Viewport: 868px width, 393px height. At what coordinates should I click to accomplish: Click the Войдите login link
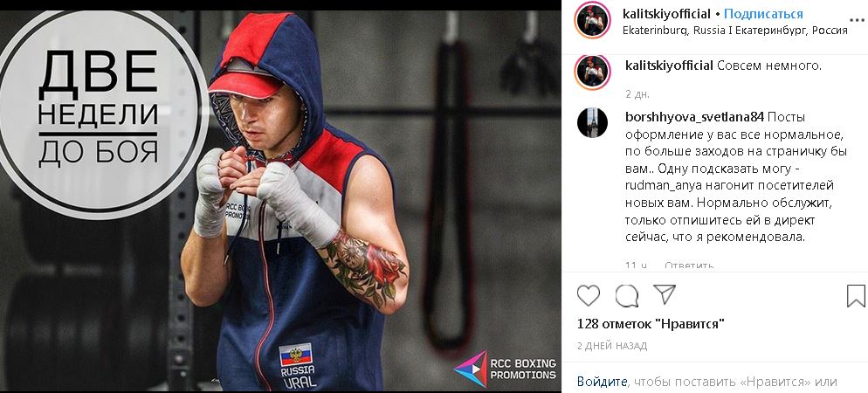(603, 382)
